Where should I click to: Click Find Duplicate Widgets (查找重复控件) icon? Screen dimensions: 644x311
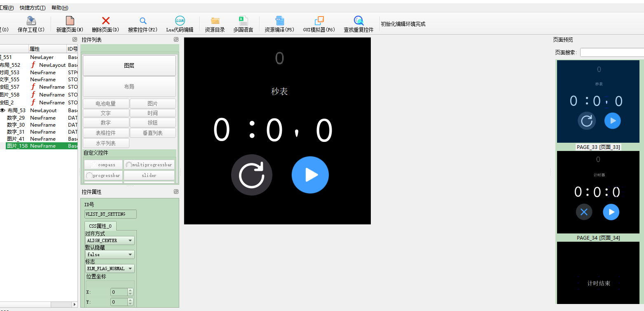click(358, 21)
